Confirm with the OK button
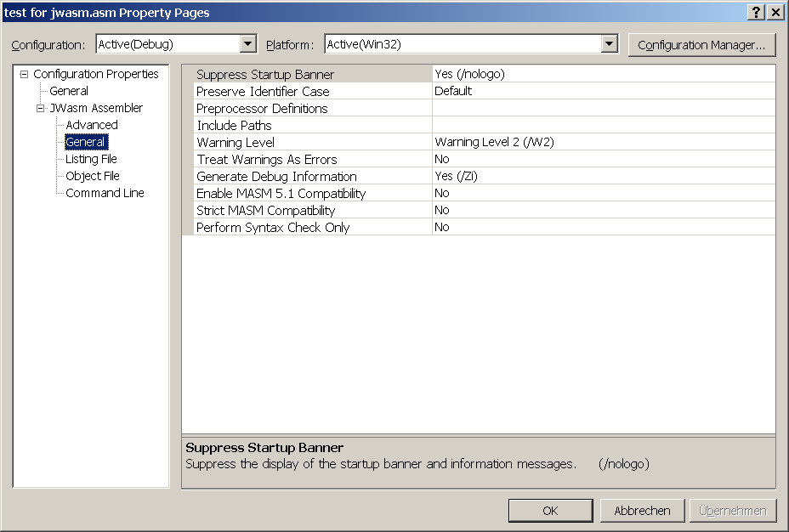This screenshot has width=789, height=532. 550,511
